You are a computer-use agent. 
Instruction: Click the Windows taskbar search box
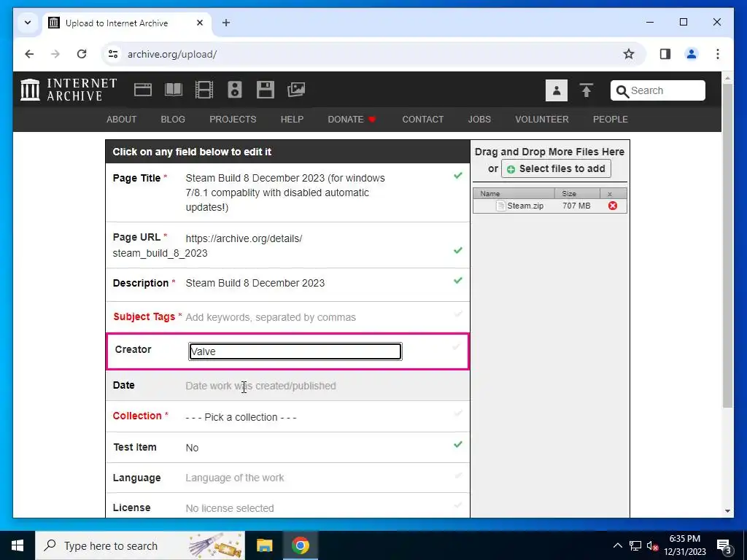pyautogui.click(x=140, y=545)
